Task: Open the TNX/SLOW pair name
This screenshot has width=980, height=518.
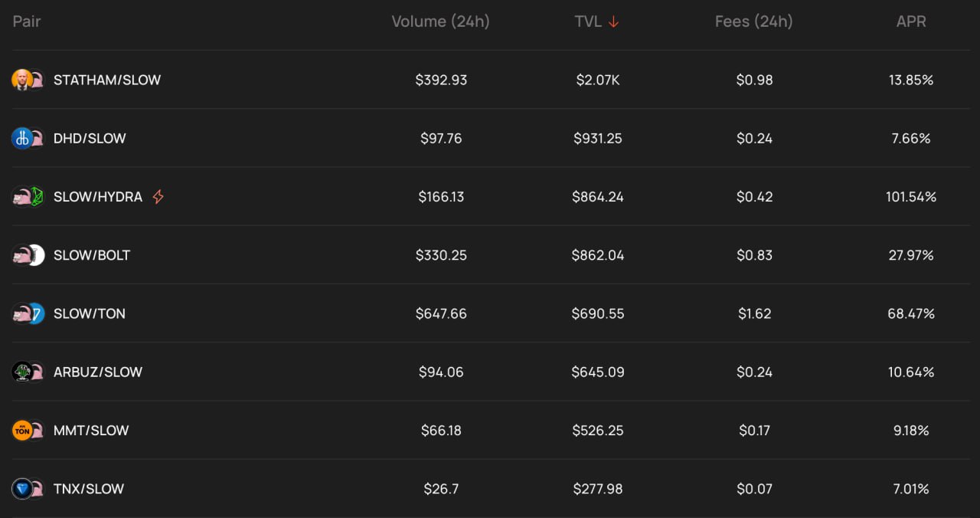Action: (x=89, y=488)
